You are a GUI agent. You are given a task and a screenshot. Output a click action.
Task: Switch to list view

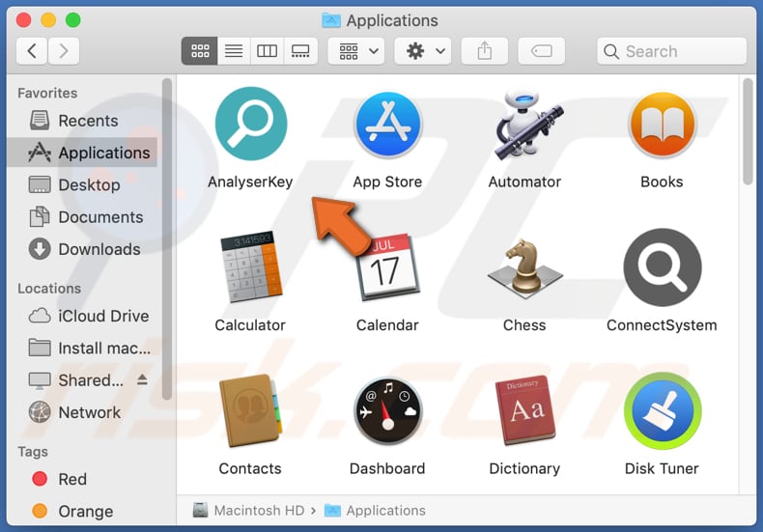coord(234,51)
